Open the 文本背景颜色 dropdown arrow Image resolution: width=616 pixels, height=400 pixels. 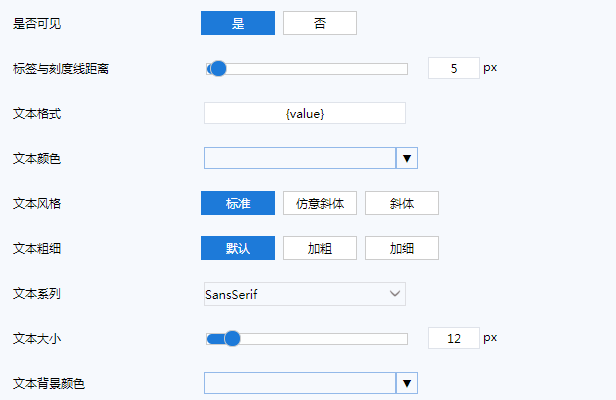[x=406, y=383]
